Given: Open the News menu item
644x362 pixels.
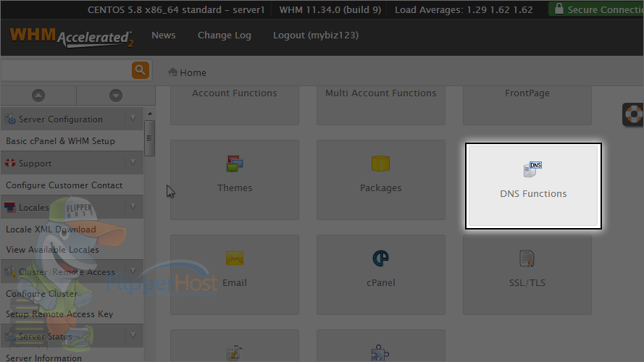Looking at the screenshot, I should [164, 35].
